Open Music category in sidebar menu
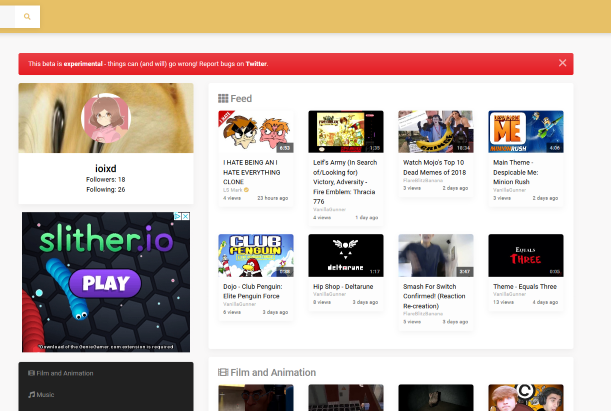This screenshot has height=411, width=611. click(x=41, y=395)
